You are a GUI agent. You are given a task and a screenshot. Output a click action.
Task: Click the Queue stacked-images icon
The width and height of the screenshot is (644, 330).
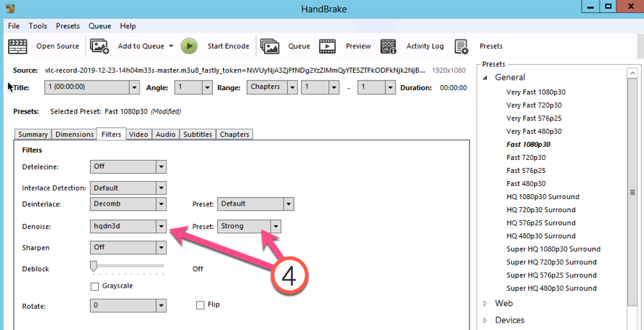pyautogui.click(x=270, y=47)
